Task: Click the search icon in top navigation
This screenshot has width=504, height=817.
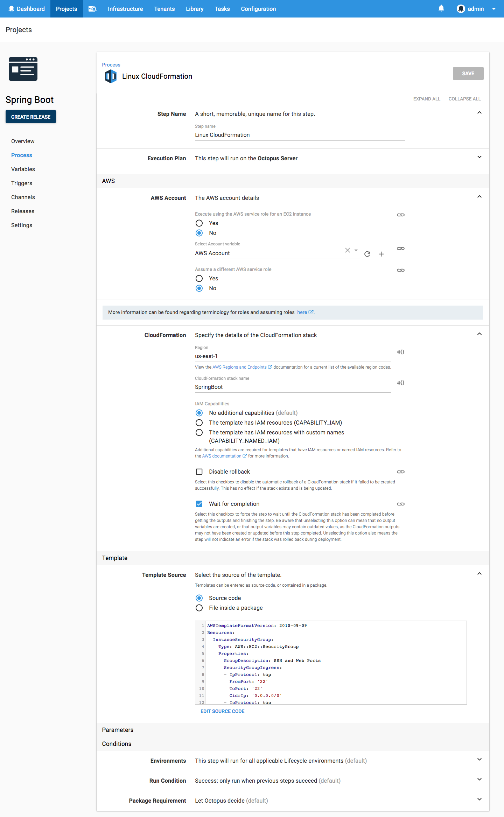Action: [x=92, y=9]
